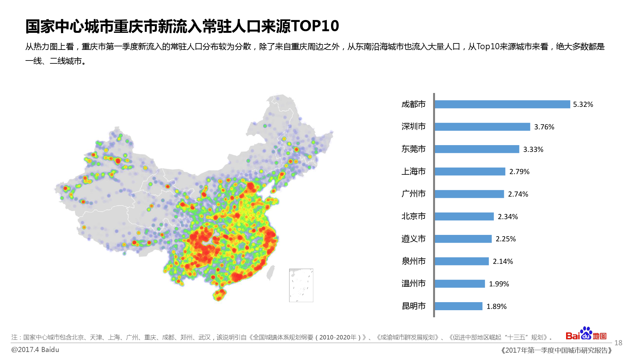Viewport: 644px width, 362px height.
Task: Select the 北京市 label
Action: point(413,216)
